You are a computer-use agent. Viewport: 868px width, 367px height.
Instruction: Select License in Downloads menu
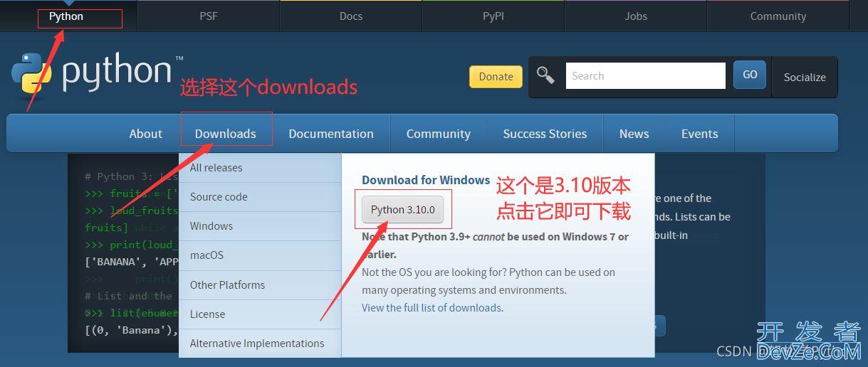(260, 314)
